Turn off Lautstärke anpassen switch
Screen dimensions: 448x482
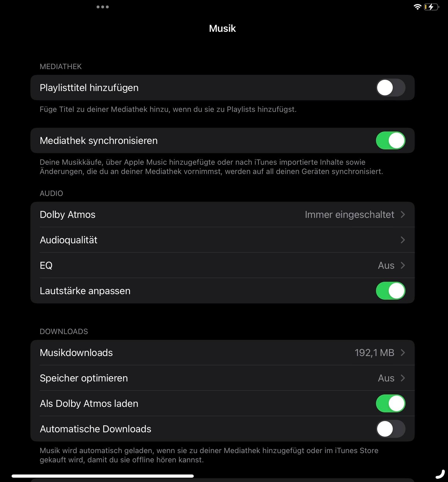(390, 291)
